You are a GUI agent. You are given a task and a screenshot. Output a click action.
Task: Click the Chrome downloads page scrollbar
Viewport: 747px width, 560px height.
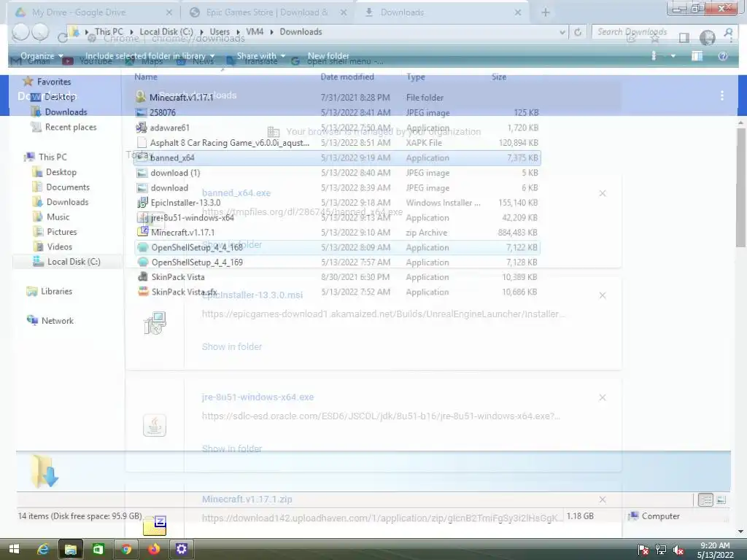[x=741, y=186]
